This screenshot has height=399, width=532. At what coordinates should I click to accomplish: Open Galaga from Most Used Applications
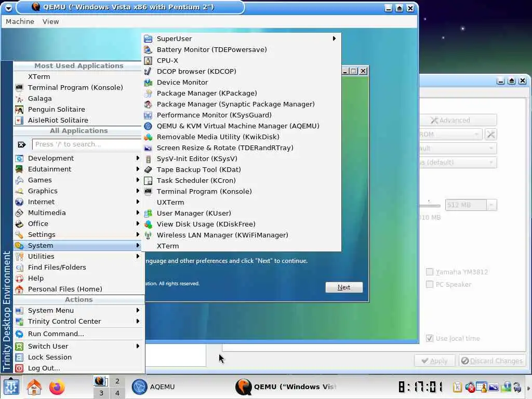77,98
